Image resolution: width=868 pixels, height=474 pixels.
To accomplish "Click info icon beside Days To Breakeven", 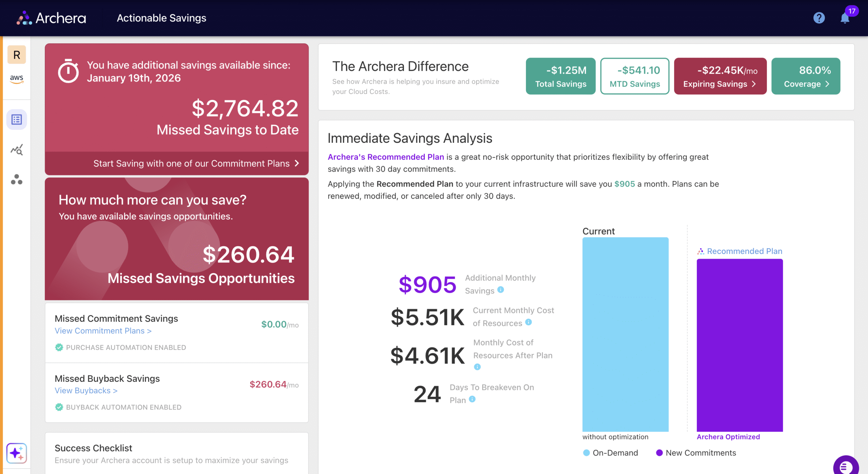I will (x=472, y=399).
